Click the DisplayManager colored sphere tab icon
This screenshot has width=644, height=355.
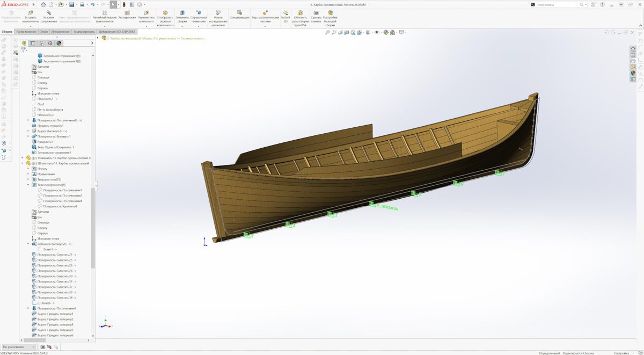pyautogui.click(x=59, y=44)
